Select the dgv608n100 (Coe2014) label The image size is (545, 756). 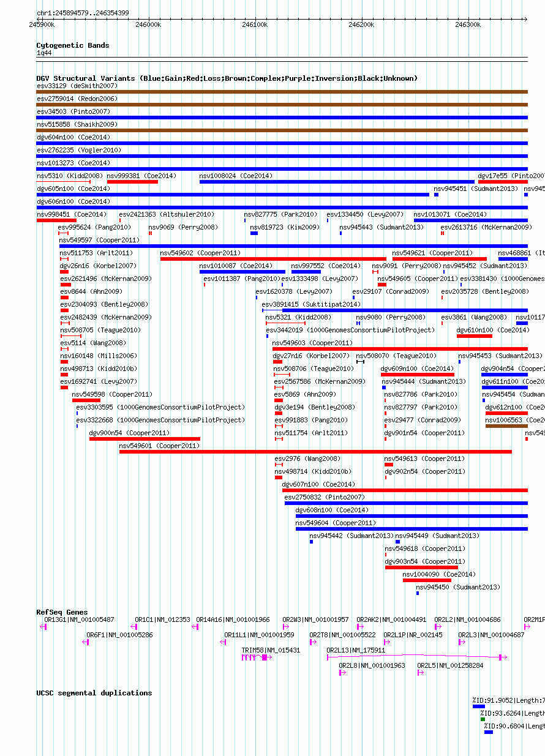point(332,510)
